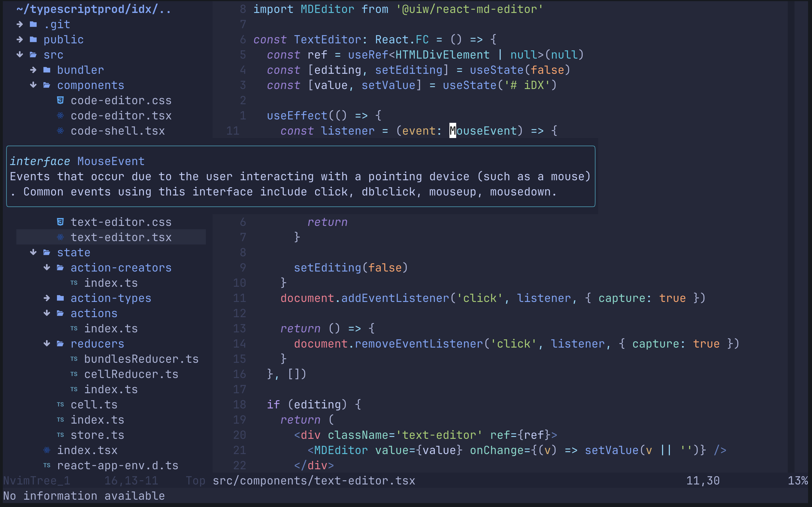Screen dimensions: 812x507
Task: Click the React icon beside index.tsx
Action: 47,450
